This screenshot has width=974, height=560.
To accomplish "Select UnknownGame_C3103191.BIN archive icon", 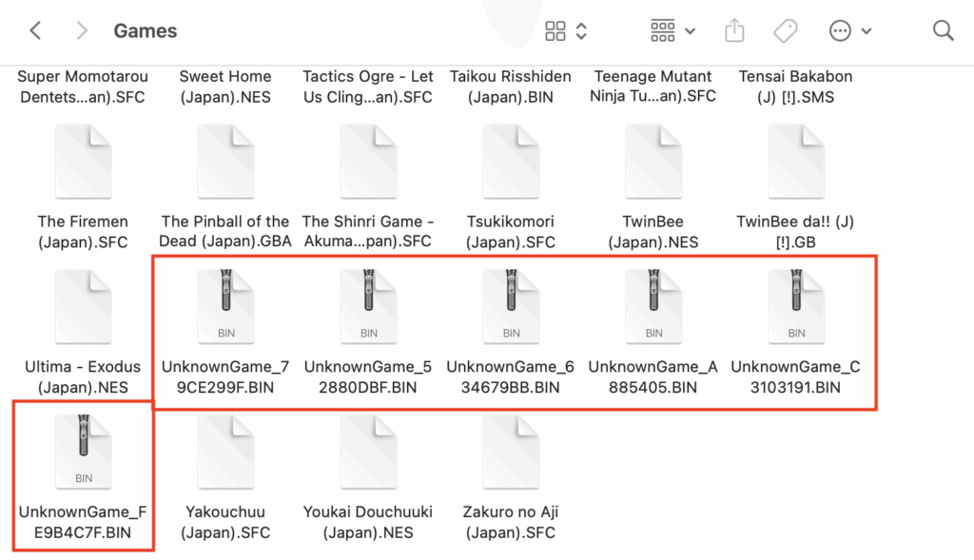I will (x=796, y=306).
